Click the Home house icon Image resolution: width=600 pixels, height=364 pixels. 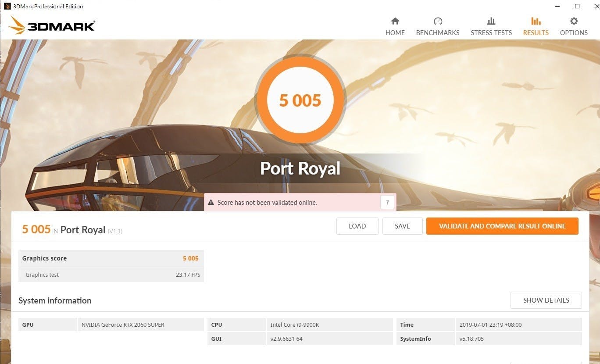pyautogui.click(x=395, y=21)
